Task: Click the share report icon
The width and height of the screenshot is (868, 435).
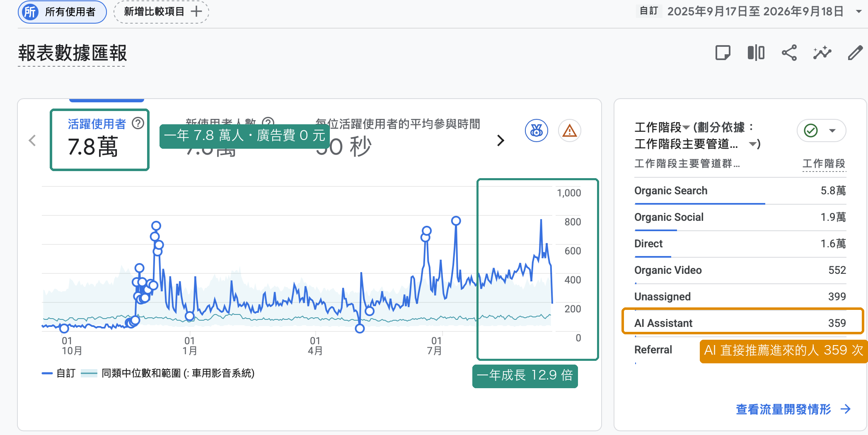Action: point(789,53)
